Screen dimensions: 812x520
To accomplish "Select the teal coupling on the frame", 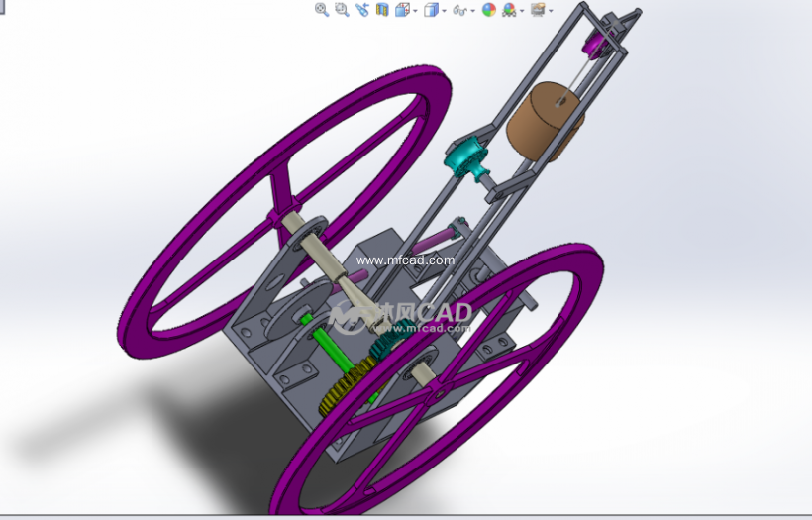I will (467, 157).
